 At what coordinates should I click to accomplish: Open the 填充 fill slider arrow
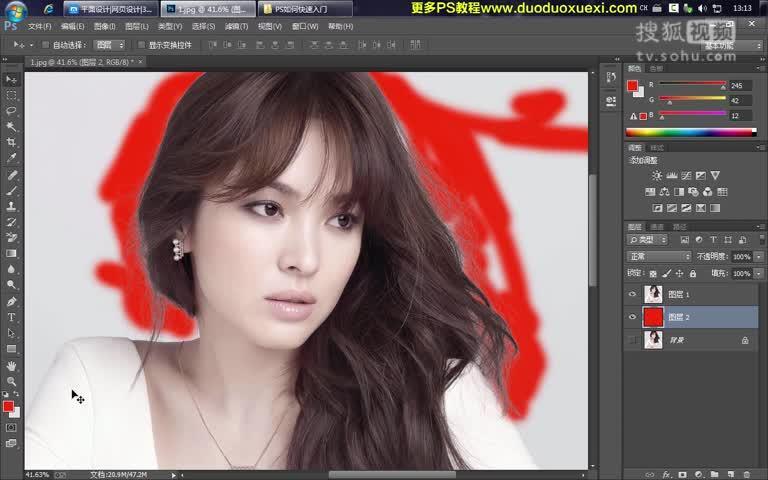[759, 273]
